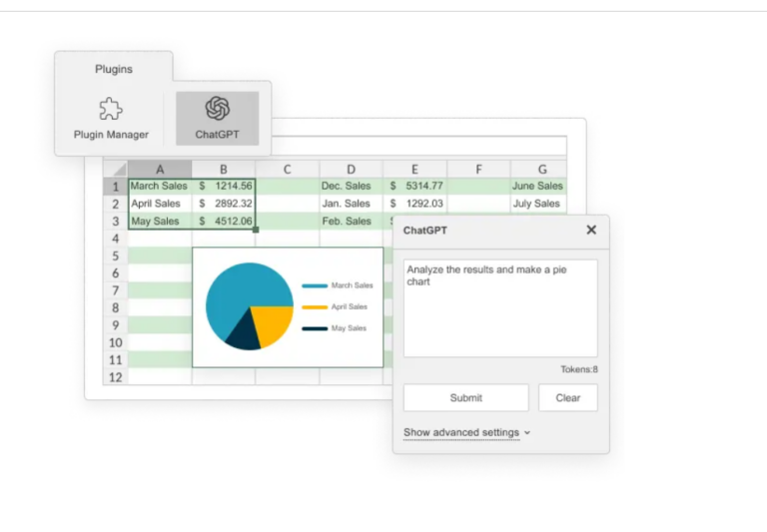The width and height of the screenshot is (767, 532).
Task: Click the select-all corner of the spreadsheet
Action: point(116,169)
